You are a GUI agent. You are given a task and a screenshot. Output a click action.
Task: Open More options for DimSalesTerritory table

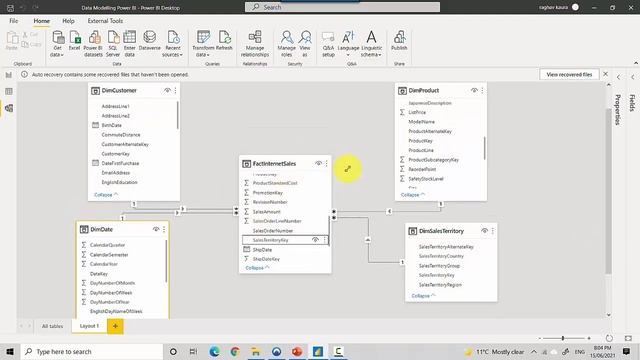(493, 231)
